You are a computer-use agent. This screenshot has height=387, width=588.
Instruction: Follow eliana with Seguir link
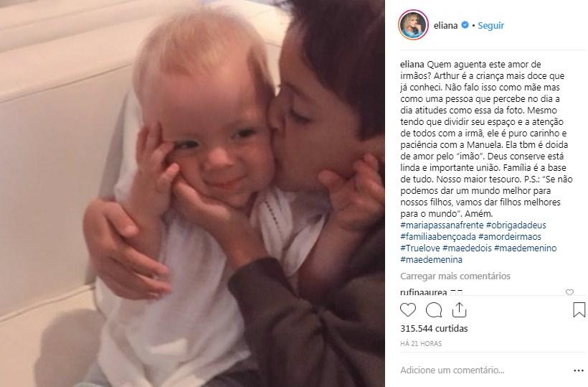coord(491,26)
